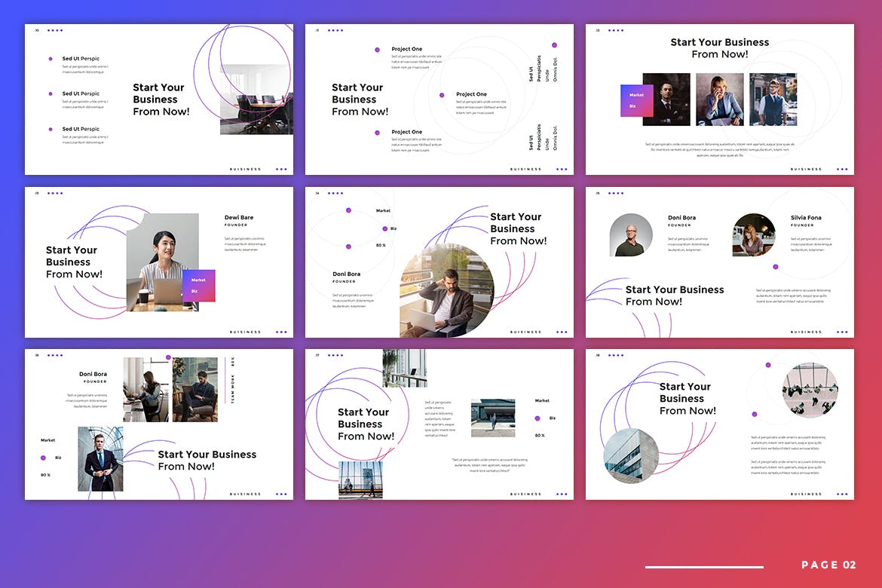Click the meeting room photo on the first slide
The width and height of the screenshot is (882, 588).
(256, 100)
